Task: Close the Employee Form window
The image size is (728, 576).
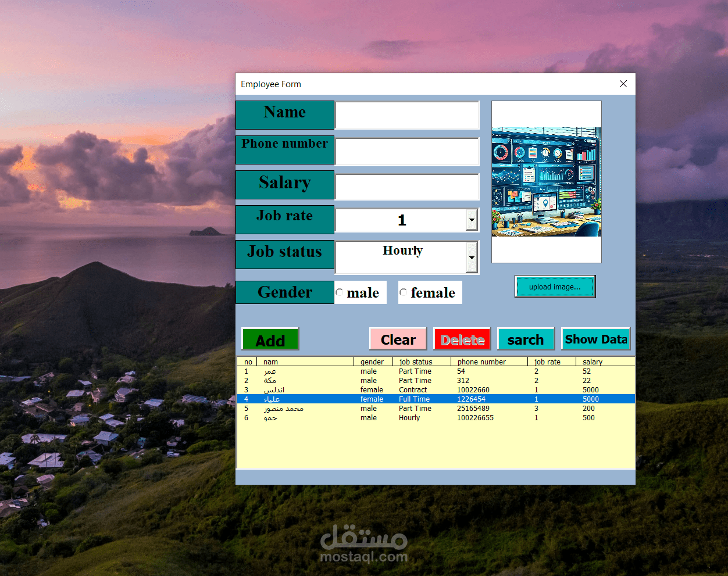Action: coord(623,84)
